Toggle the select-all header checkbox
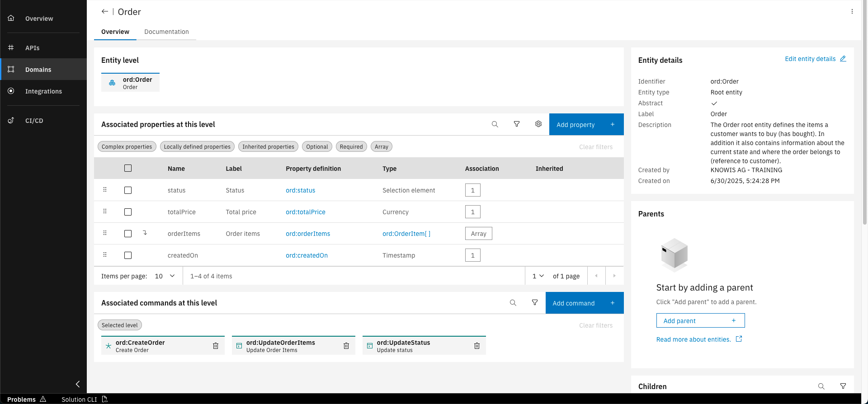868x404 pixels. click(x=128, y=168)
